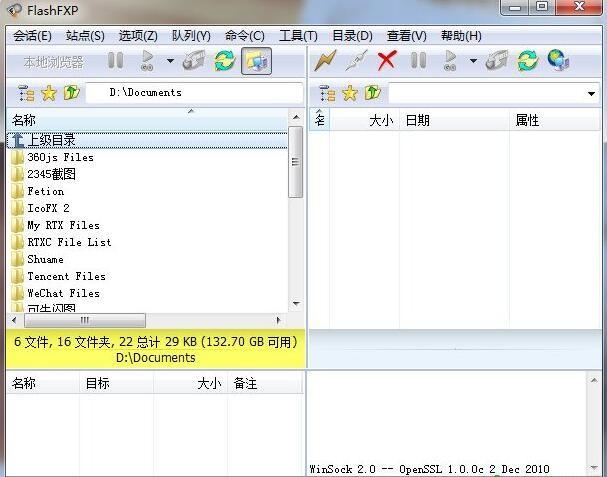The width and height of the screenshot is (607, 477).
Task: Sort remote list by 属性 column
Action: [x=555, y=120]
